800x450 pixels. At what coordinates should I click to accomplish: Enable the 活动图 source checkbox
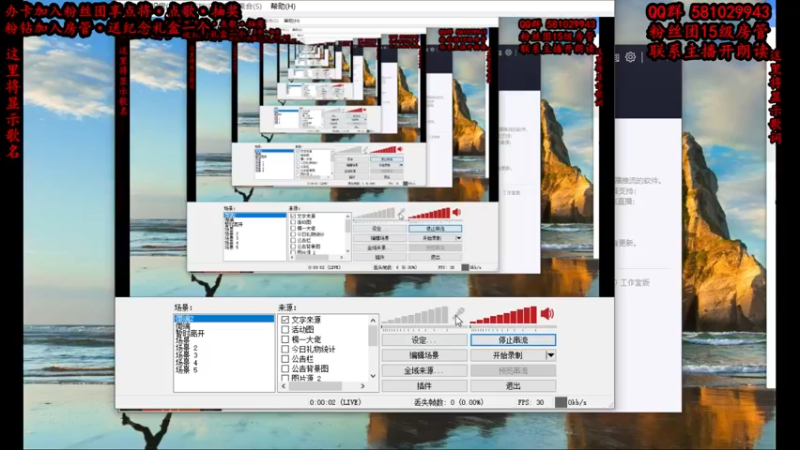[x=285, y=329]
